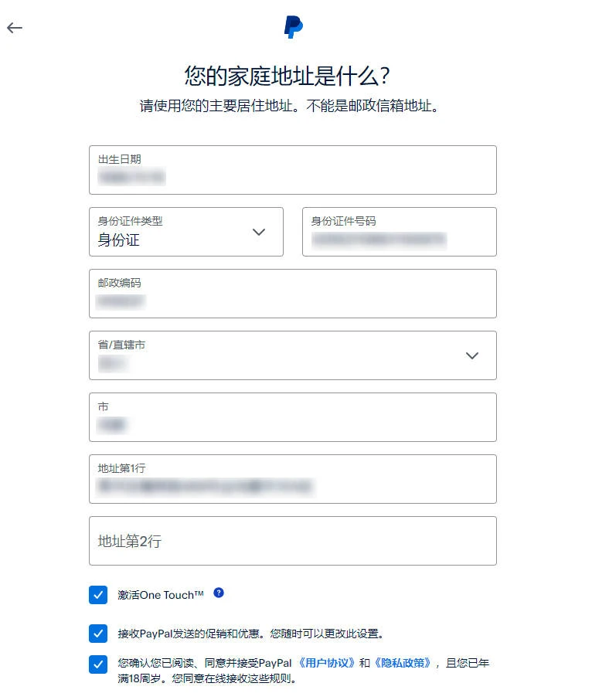
Task: Click the 出生日期 date field
Action: point(293,170)
